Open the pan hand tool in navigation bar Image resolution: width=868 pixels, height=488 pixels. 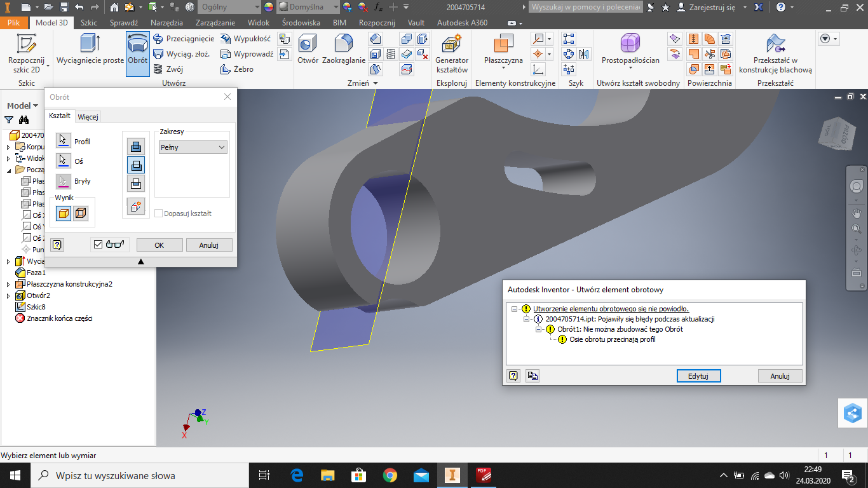856,213
